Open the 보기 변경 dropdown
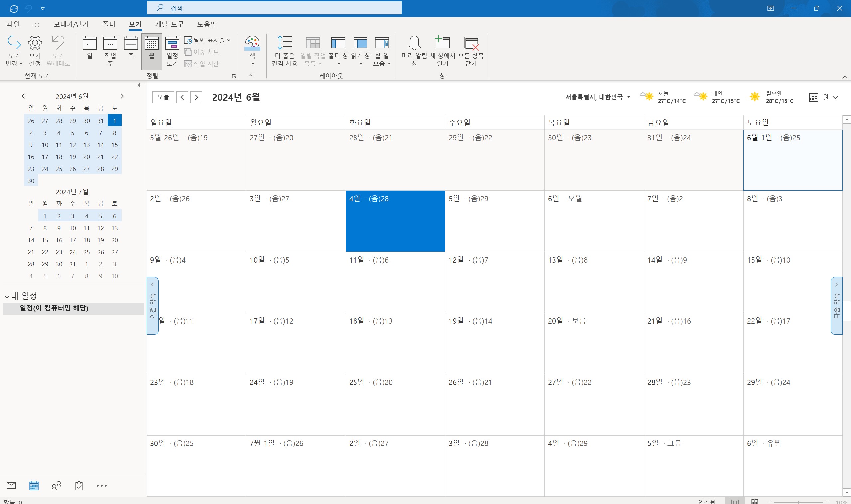 pyautogui.click(x=14, y=51)
